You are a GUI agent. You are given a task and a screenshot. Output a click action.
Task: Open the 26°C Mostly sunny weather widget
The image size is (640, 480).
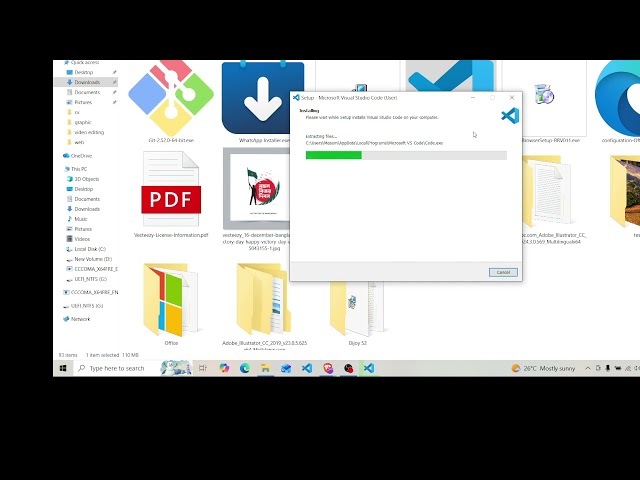(543, 368)
